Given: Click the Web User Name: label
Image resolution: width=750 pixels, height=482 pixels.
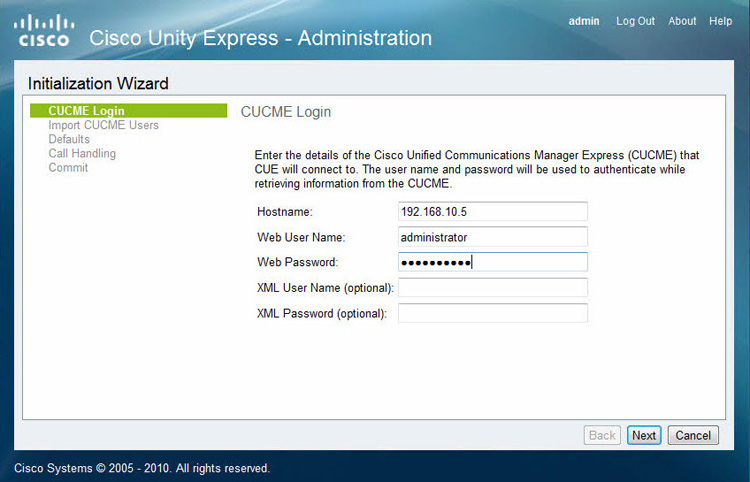Looking at the screenshot, I should click(x=301, y=237).
